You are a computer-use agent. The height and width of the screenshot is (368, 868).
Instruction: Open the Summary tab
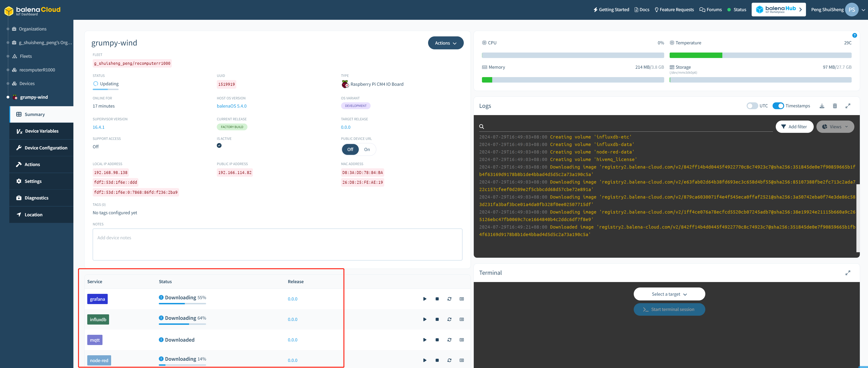tap(41, 114)
